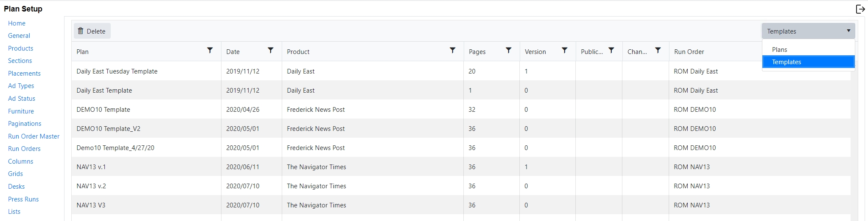Select the NAV13 v.2 plan row

[x=91, y=186]
